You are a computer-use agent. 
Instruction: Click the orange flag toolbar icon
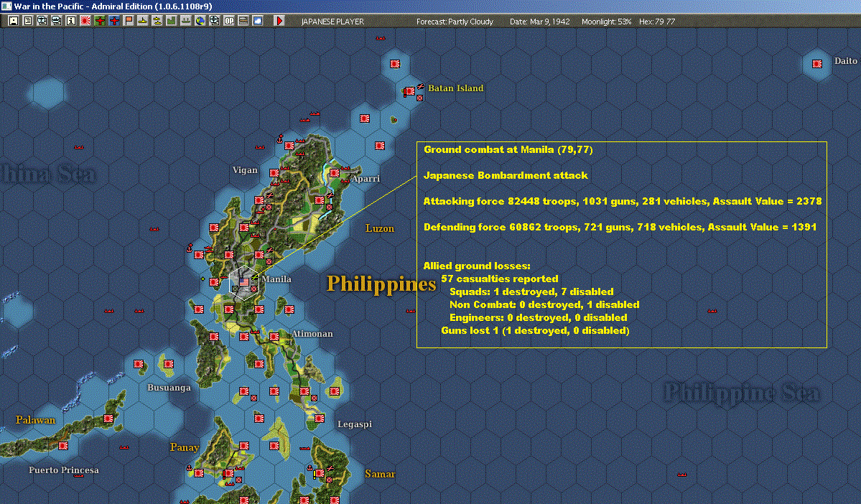coord(128,21)
